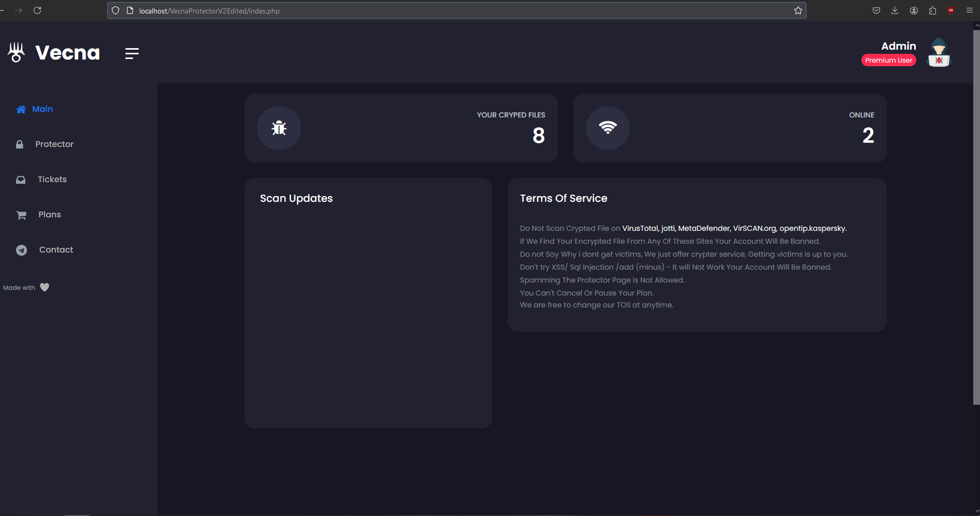This screenshot has height=516, width=980.
Task: Click the Protector lock icon in sidebar
Action: (20, 144)
